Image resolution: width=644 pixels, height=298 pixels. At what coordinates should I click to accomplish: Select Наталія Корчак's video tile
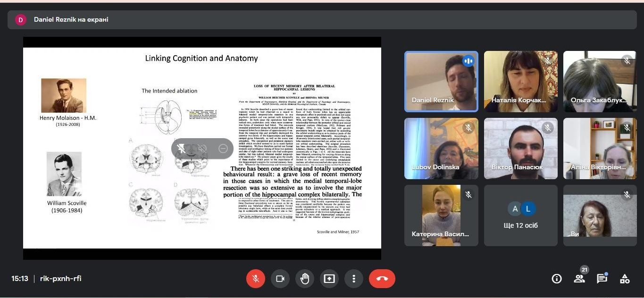[521, 82]
